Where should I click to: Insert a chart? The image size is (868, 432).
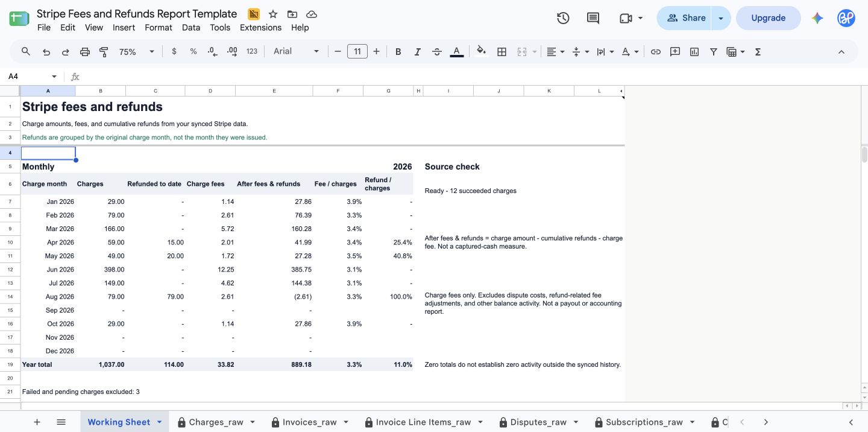click(694, 52)
